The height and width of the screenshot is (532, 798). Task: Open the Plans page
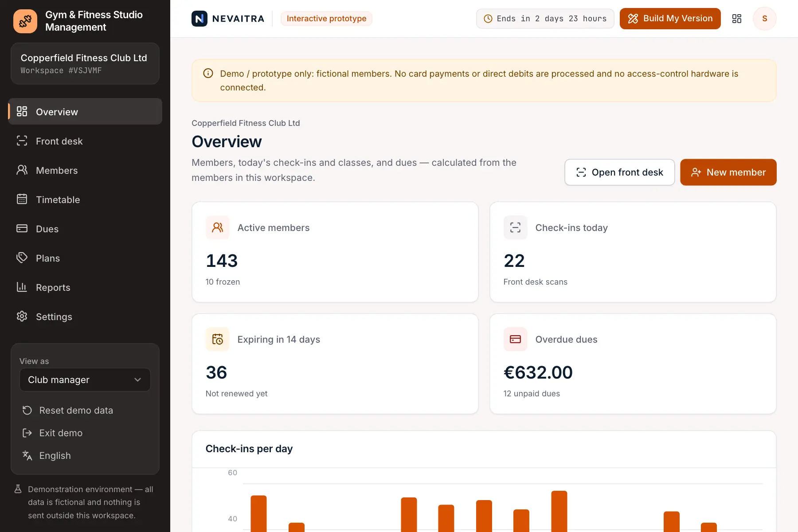(x=85, y=258)
